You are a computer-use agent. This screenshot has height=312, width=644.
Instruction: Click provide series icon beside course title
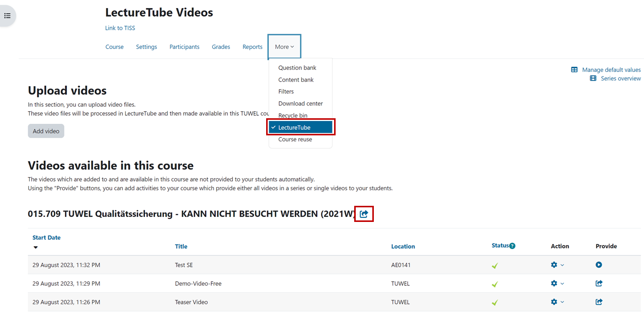(x=364, y=214)
